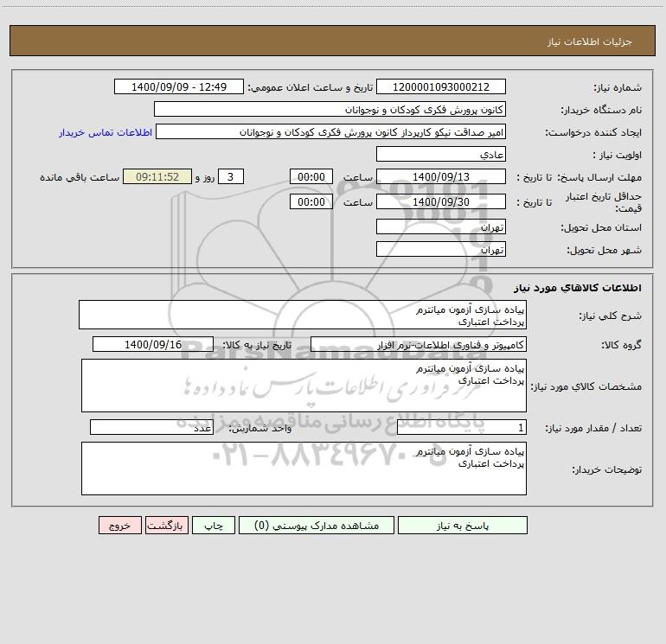Click the چاپ print button

[x=214, y=525]
